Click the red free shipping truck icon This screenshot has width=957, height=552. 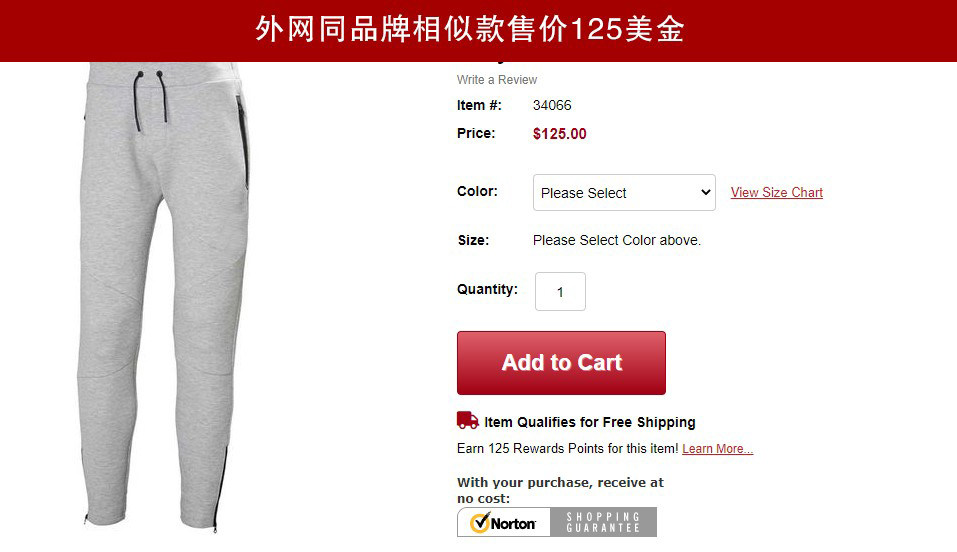[x=468, y=420]
